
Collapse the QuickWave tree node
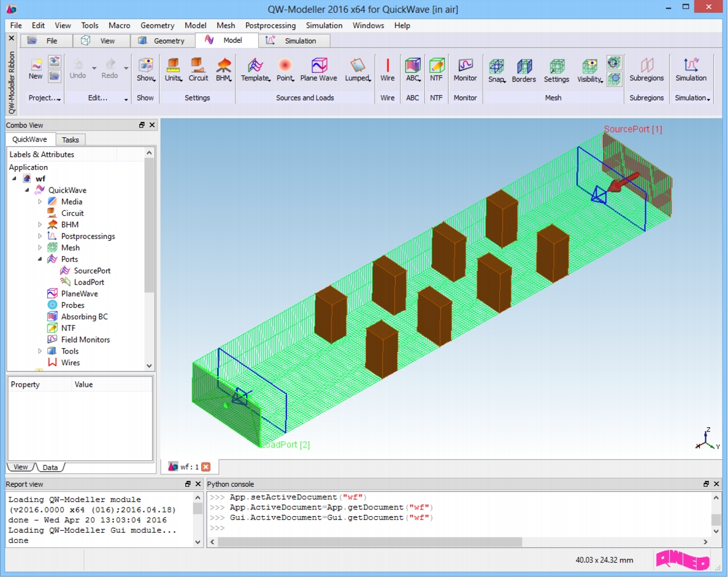[26, 190]
